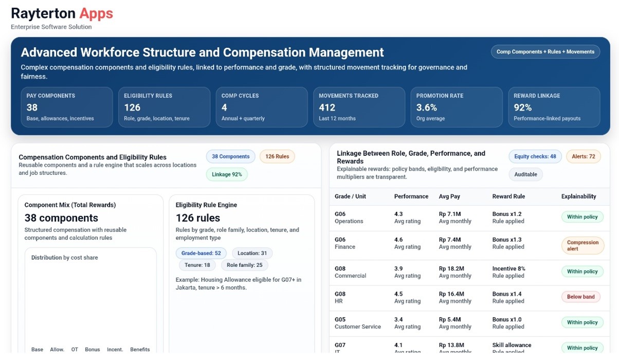
Task: Click the "Comp Components + Rules + Movements" button
Action: pos(545,51)
